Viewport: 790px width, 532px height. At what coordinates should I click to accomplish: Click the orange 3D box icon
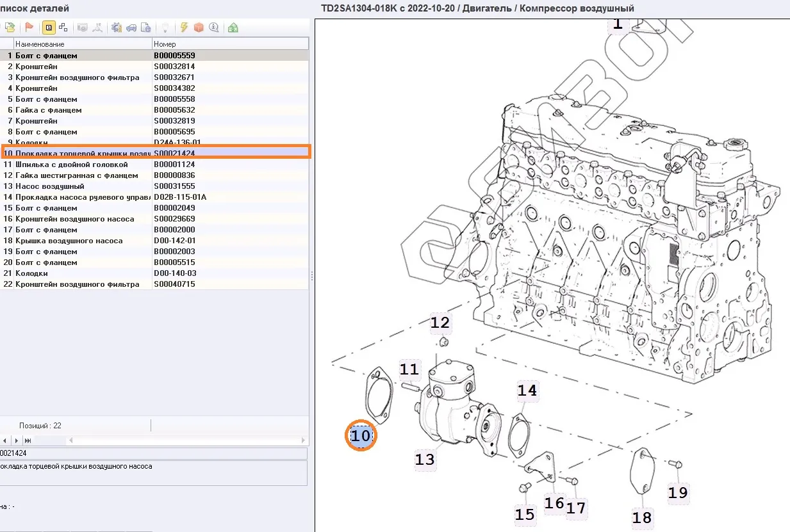tap(199, 28)
